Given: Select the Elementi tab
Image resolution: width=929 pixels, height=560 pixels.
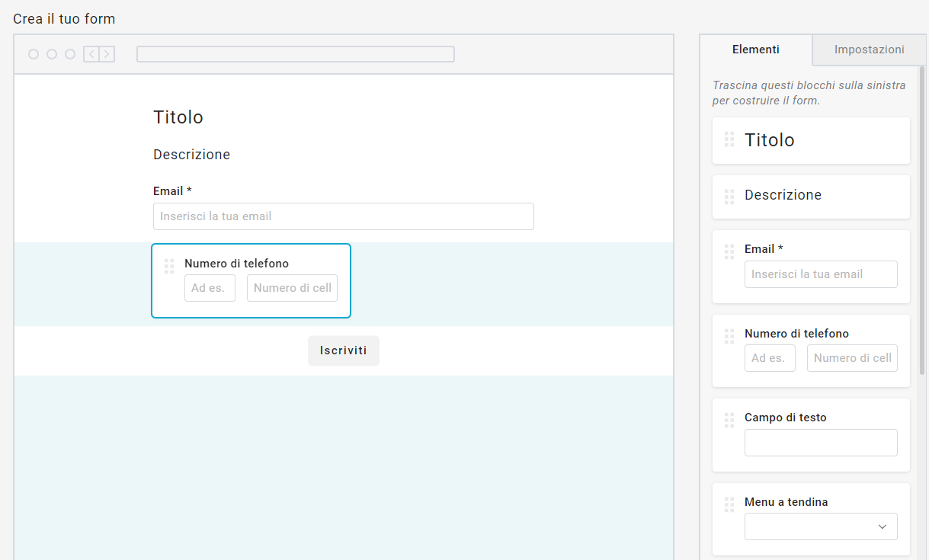Looking at the screenshot, I should coord(755,50).
